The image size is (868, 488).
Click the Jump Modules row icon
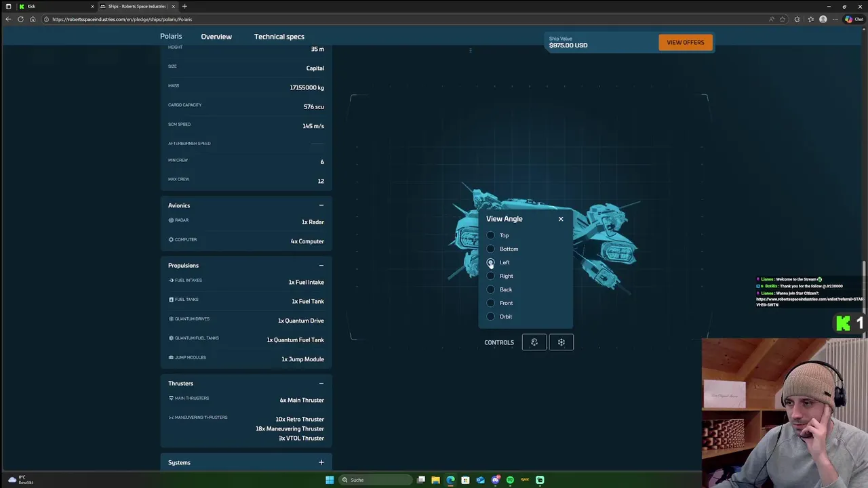tap(171, 357)
